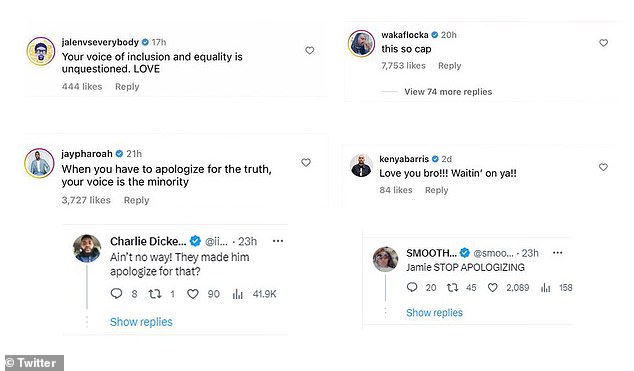Screen dimensions: 634x371
Task: Open three-dot menu on SMOOTH tweet
Action: (x=558, y=253)
